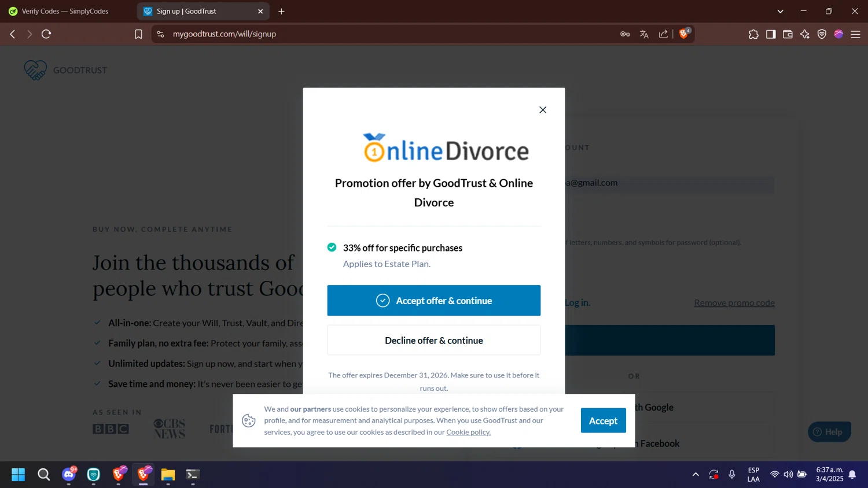Expand the tab search dropdown
The image size is (868, 488).
point(780,11)
